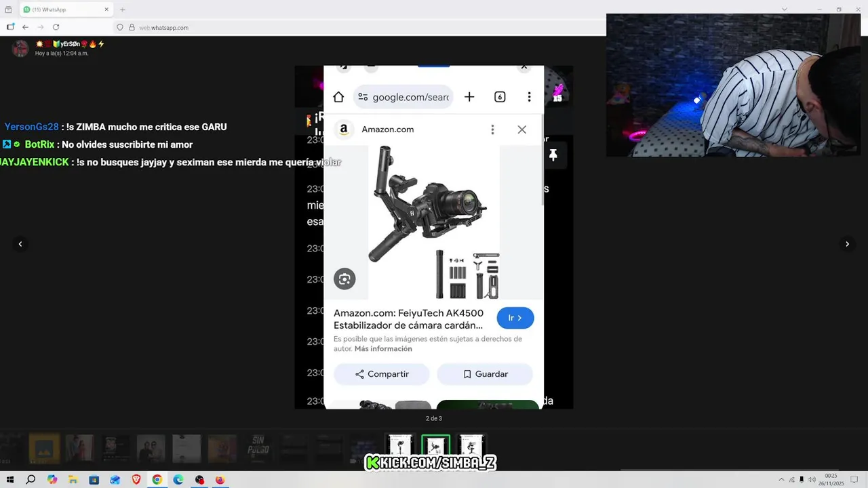Viewport: 868px width, 488px height.
Task: Open the yellow picture-icon thumbnail in strip
Action: (x=44, y=448)
